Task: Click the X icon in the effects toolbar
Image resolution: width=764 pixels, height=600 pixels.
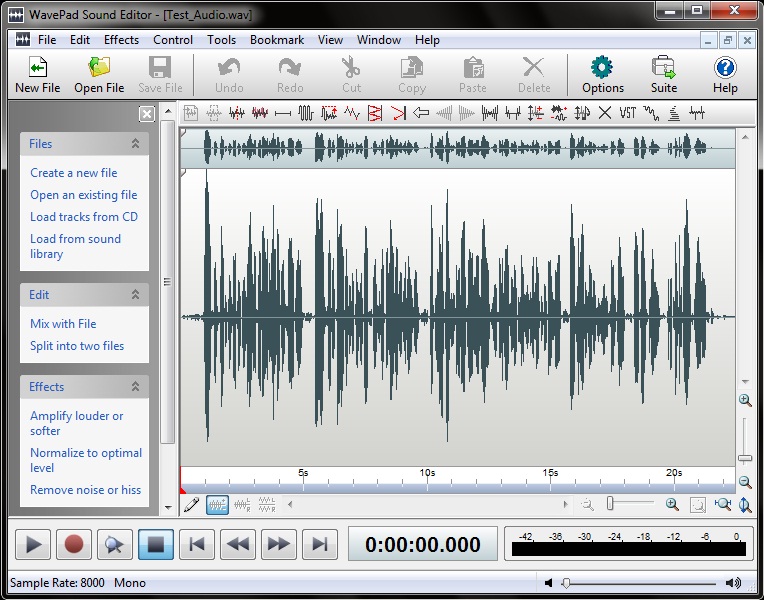Action: [605, 113]
